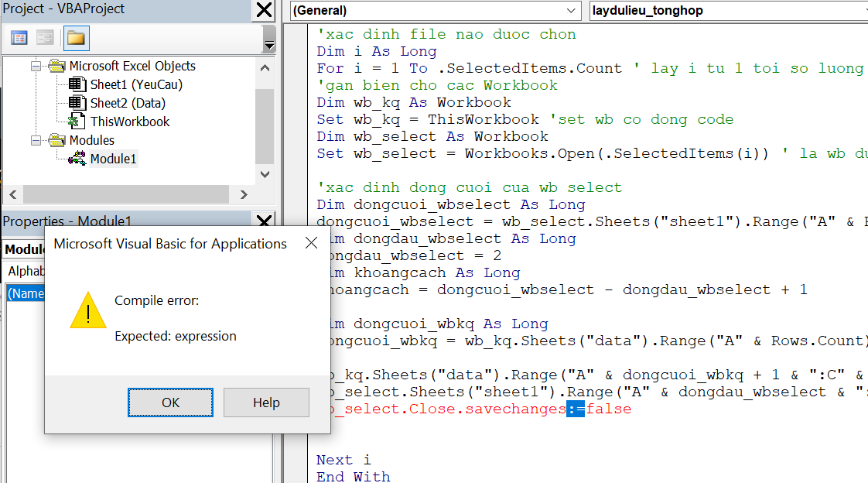Open the (General) object dropdown
This screenshot has width=868, height=483.
click(x=571, y=11)
